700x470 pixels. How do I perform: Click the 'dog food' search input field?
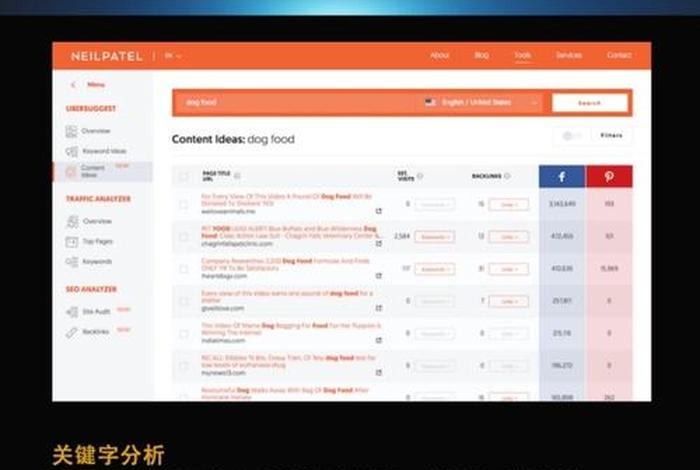pyautogui.click(x=295, y=102)
